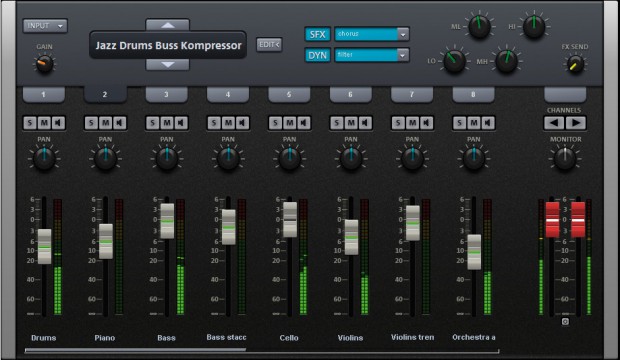Mute the Violins trem channel
The width and height of the screenshot is (620, 360).
coord(412,123)
